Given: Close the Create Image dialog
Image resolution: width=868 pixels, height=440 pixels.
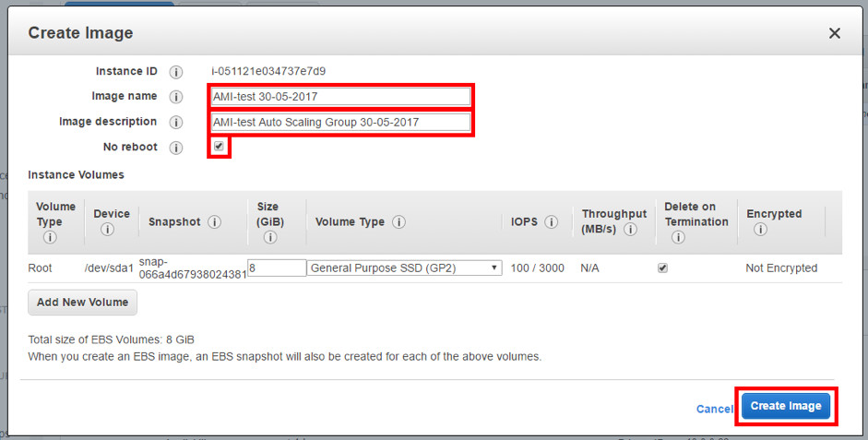Looking at the screenshot, I should click(834, 33).
